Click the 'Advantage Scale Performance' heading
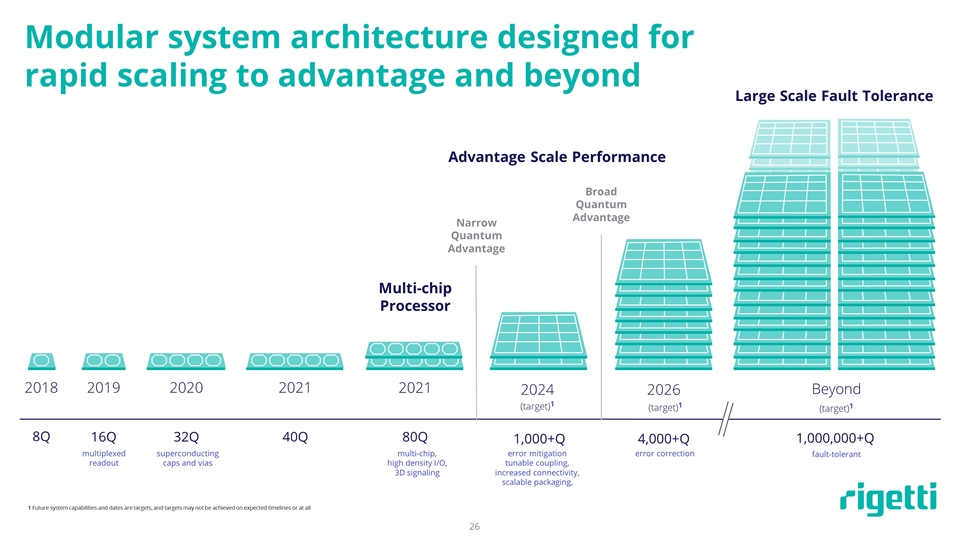The height and width of the screenshot is (540, 960). (x=557, y=157)
